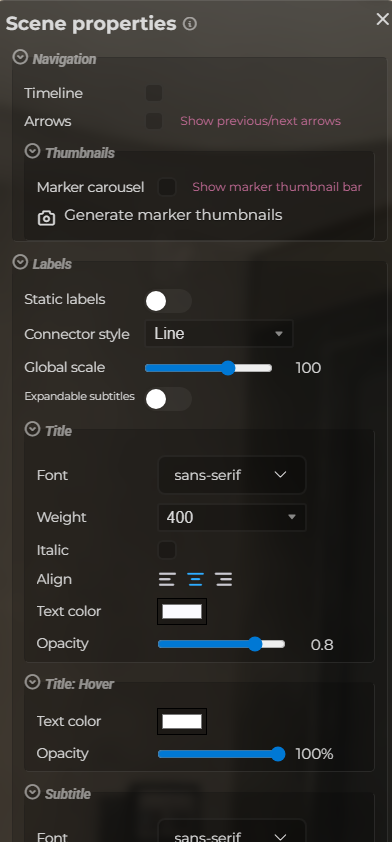Click the Title Opacity slider
The width and height of the screenshot is (392, 842).
click(x=221, y=644)
